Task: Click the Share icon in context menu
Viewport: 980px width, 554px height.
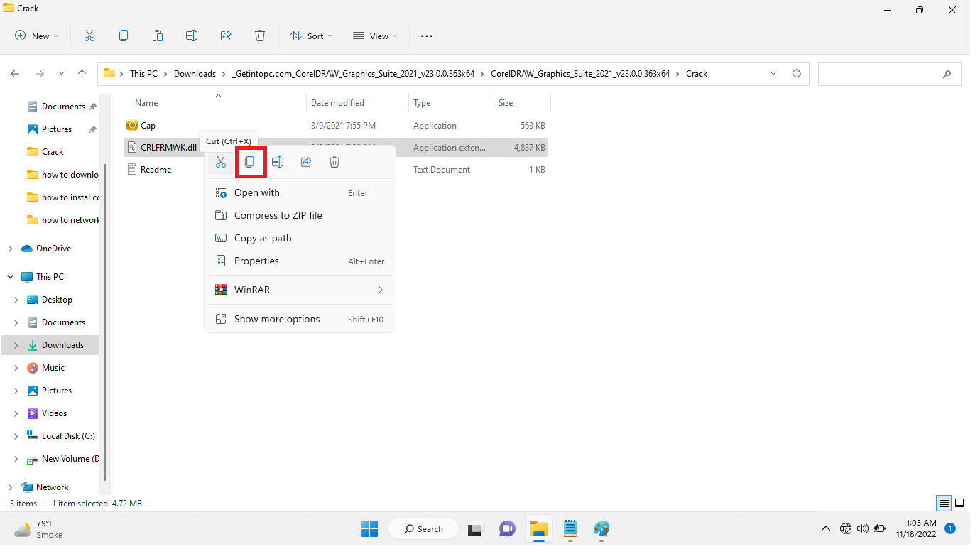Action: (306, 162)
